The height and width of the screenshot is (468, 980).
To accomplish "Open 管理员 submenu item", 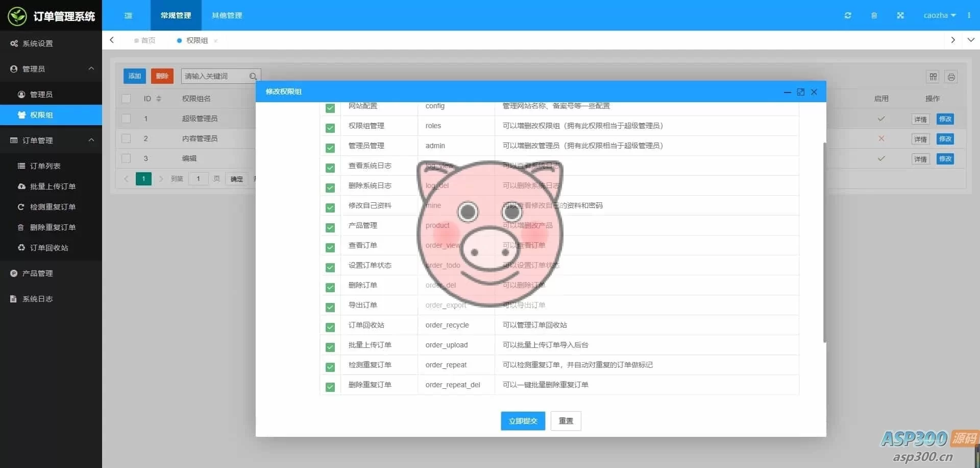I will coord(51,95).
